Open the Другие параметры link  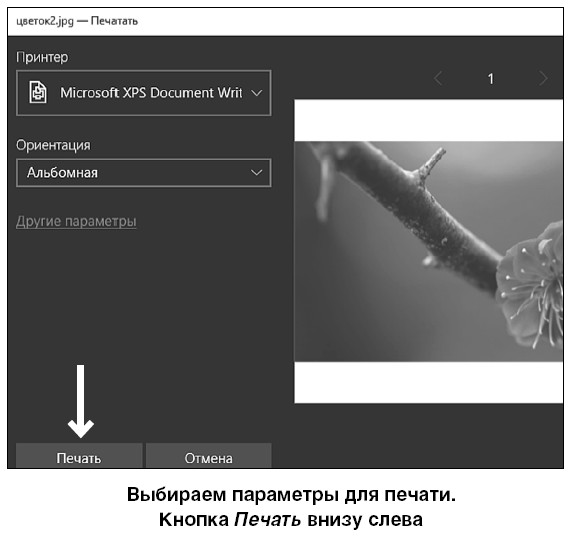point(76,221)
